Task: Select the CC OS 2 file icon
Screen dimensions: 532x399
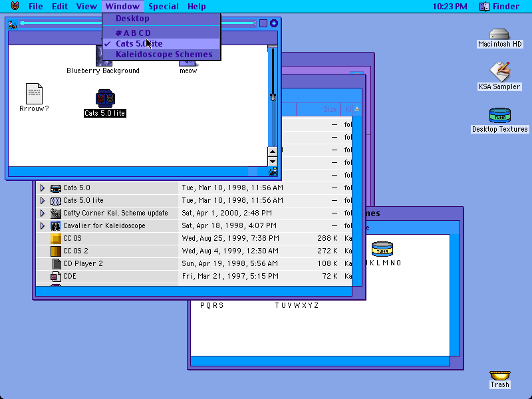Action: (56, 251)
